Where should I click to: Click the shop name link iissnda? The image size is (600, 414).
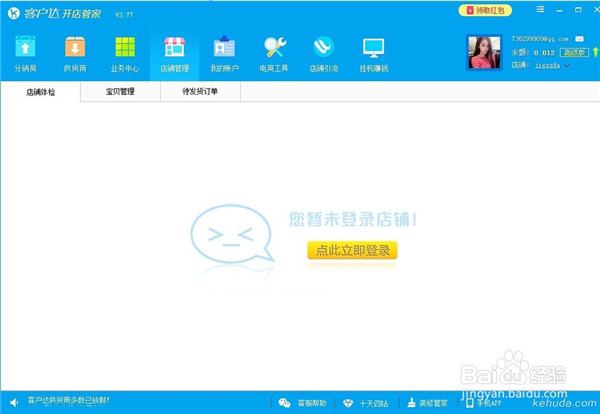[548, 65]
